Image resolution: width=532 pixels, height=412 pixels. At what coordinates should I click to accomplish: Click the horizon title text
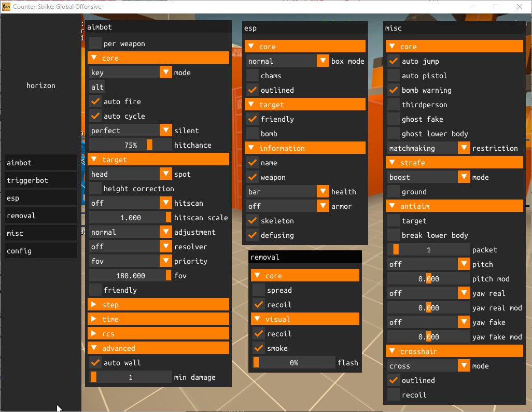[41, 86]
